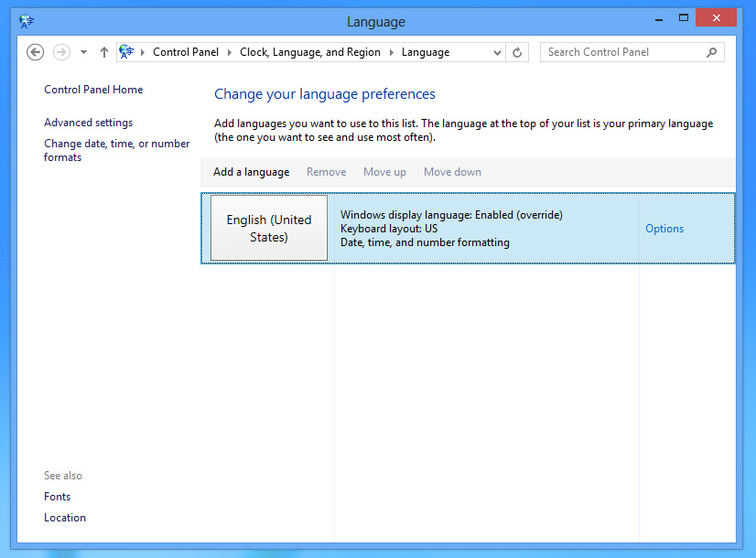Close the Language window

[716, 17]
